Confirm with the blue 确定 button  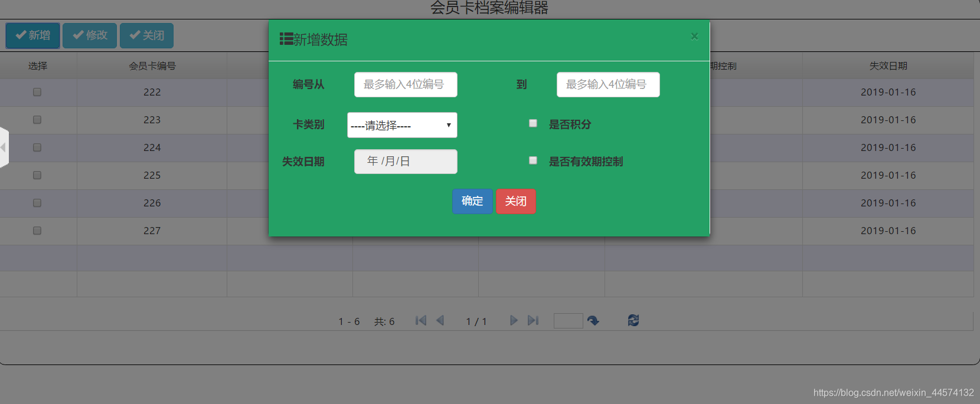(x=472, y=201)
